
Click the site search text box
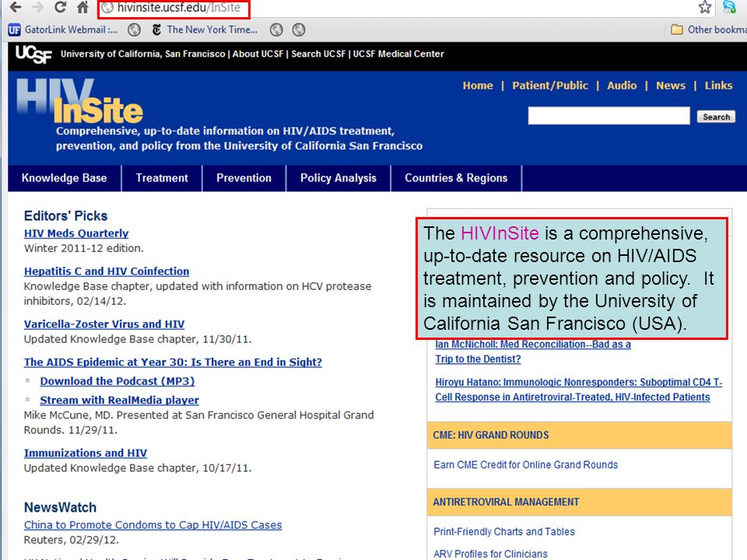608,116
